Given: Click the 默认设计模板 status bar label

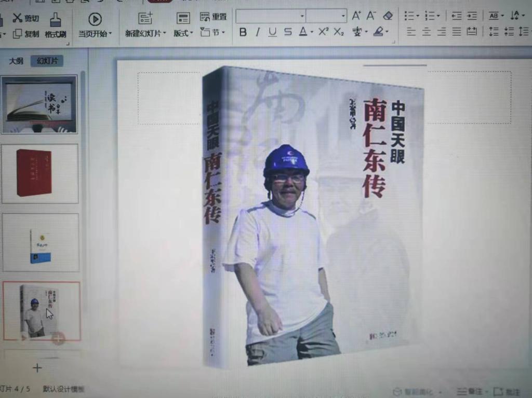Looking at the screenshot, I should 63,389.
